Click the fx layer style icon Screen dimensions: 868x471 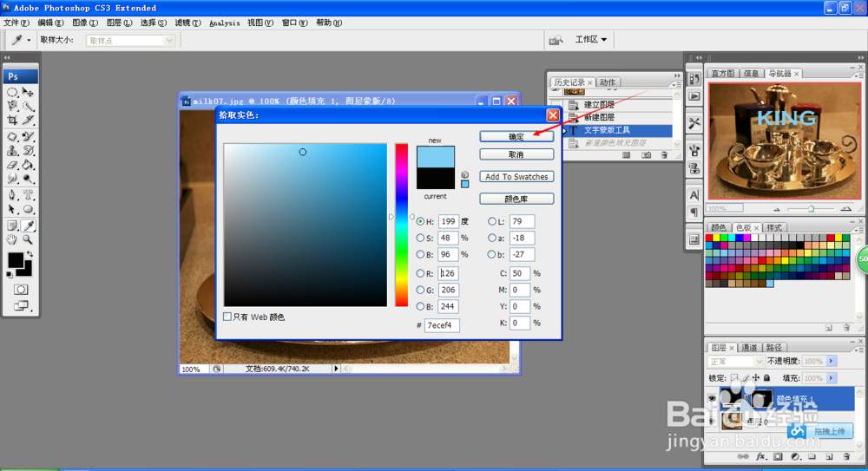coord(761,456)
